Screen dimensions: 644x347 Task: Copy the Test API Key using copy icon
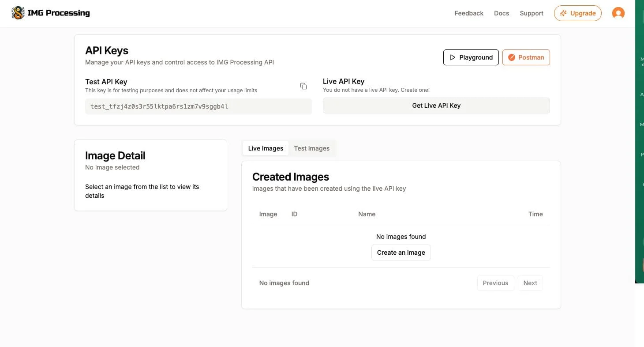[303, 86]
